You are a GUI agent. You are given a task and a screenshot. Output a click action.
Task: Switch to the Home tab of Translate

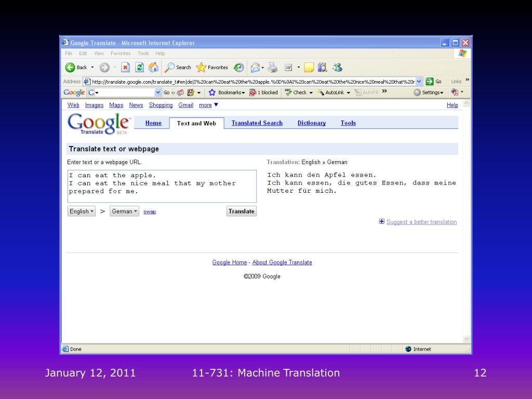[x=153, y=123]
